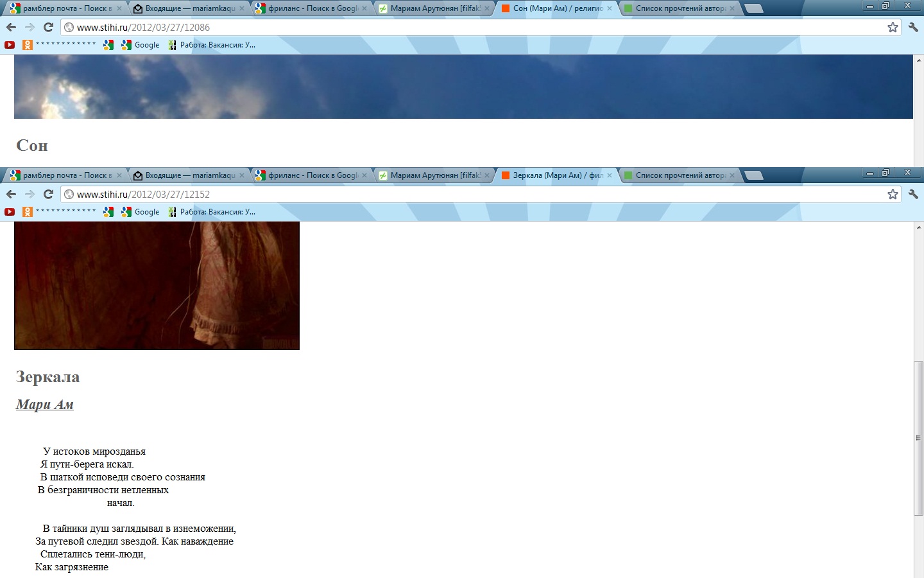The width and height of the screenshot is (924, 578).
Task: Open a new tab in lower window
Action: [x=754, y=175]
